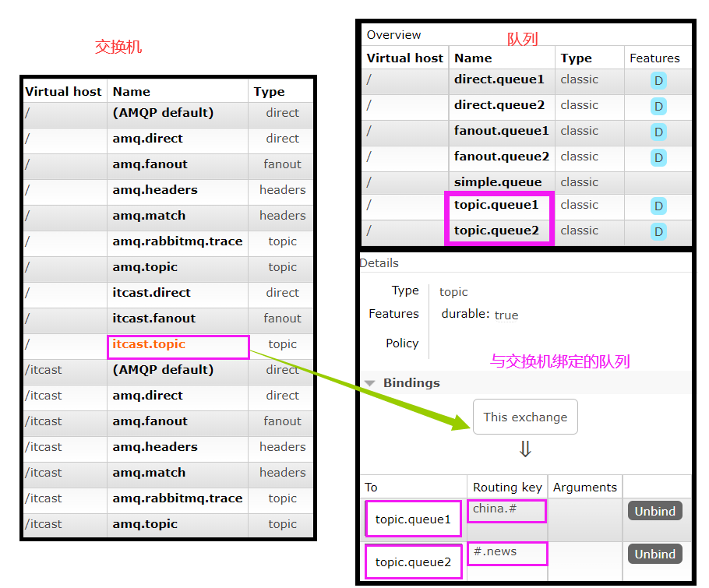Click the Features header in queues table

[654, 58]
